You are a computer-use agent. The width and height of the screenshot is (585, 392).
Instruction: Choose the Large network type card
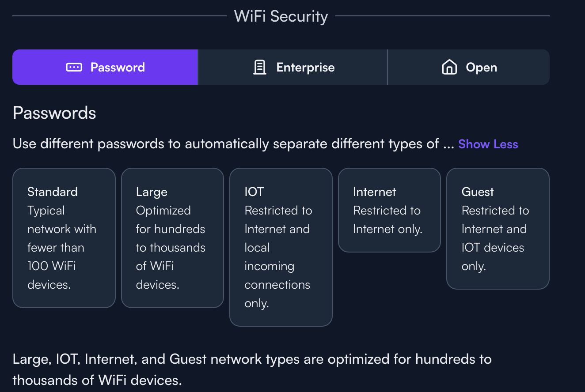pyautogui.click(x=172, y=238)
